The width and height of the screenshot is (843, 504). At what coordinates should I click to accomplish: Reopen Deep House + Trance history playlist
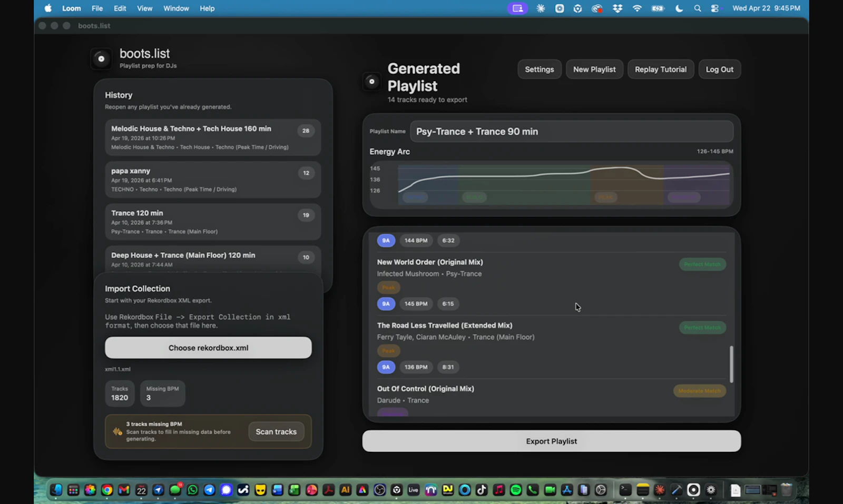click(213, 260)
